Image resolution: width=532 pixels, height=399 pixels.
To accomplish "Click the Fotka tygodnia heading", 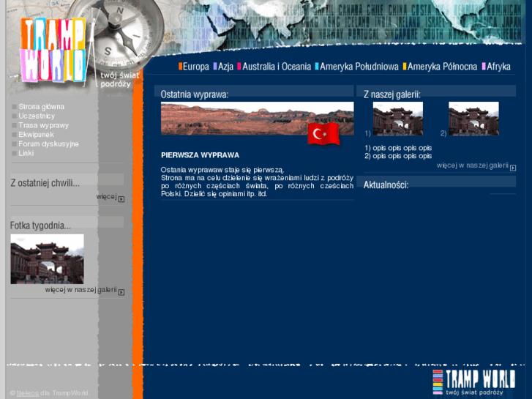I will point(41,225).
